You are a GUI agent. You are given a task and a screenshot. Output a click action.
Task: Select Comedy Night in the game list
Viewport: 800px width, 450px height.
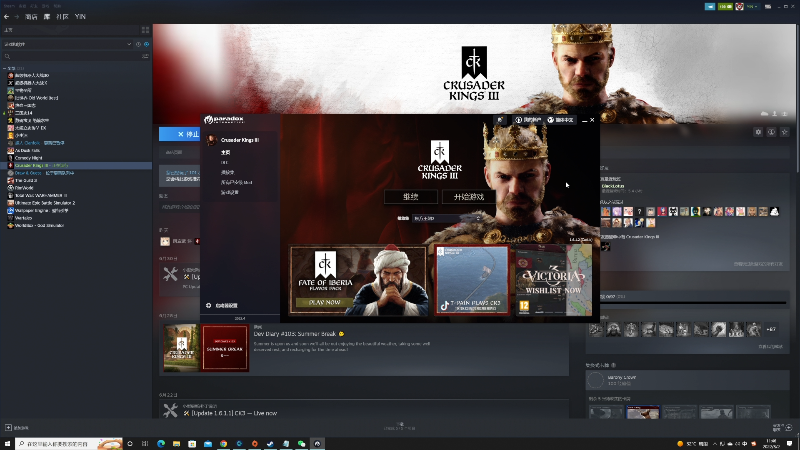point(28,158)
